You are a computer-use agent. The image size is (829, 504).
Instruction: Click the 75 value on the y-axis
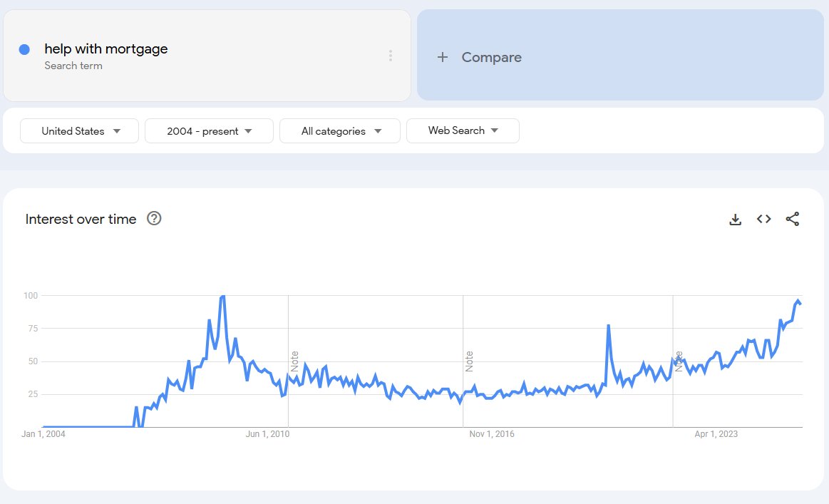pos(33,329)
